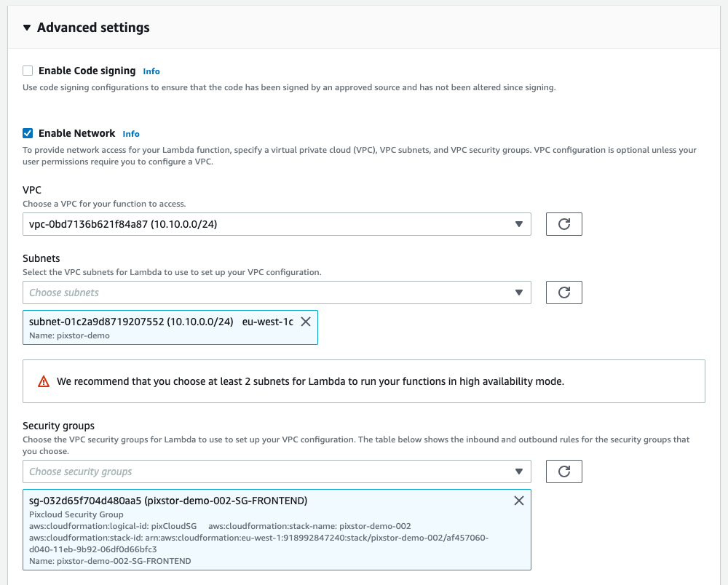Click the Choose security groups input field
Screen dimensions: 728x585
click(x=218, y=471)
